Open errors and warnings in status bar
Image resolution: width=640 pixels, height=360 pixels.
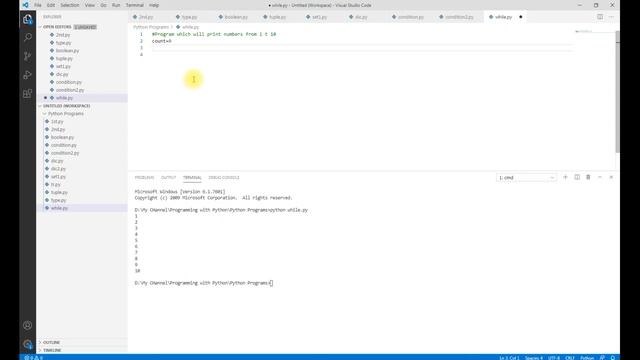click(x=33, y=358)
